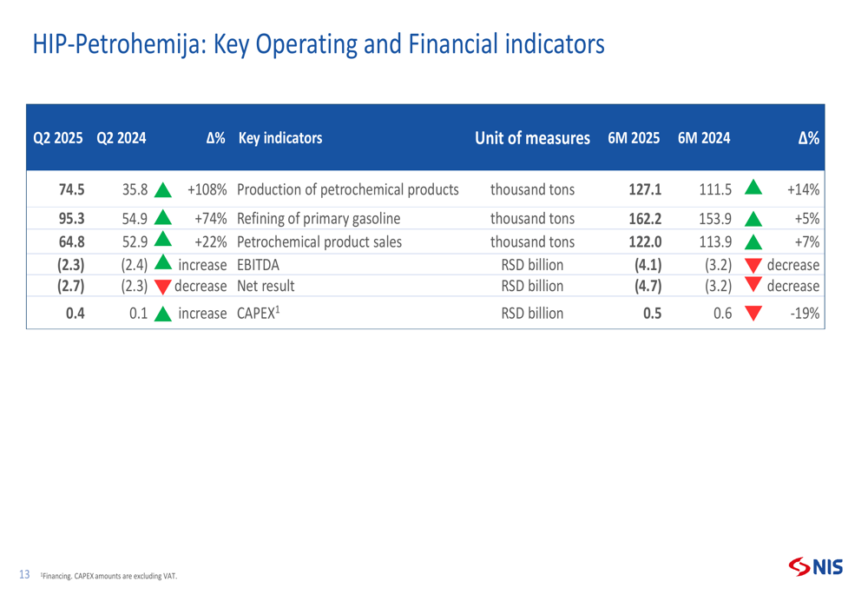Image resolution: width=868 pixels, height=595 pixels.
Task: Select the 'EBITDA' indicator label
Action: coord(258,266)
